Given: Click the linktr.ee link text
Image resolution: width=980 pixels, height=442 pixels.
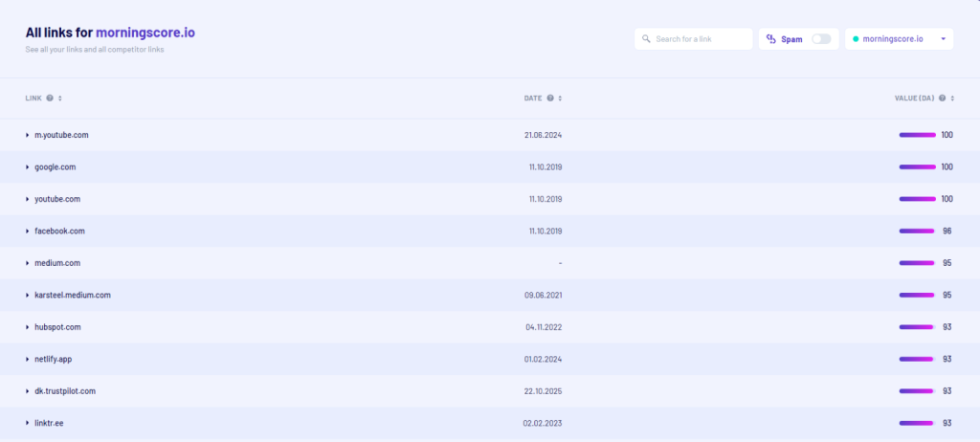Looking at the screenshot, I should coord(49,423).
